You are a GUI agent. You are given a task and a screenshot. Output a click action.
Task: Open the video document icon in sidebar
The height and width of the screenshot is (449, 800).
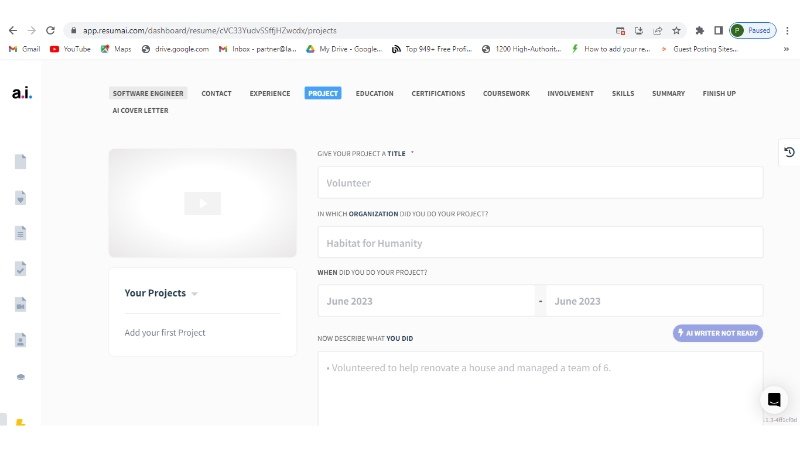20,305
